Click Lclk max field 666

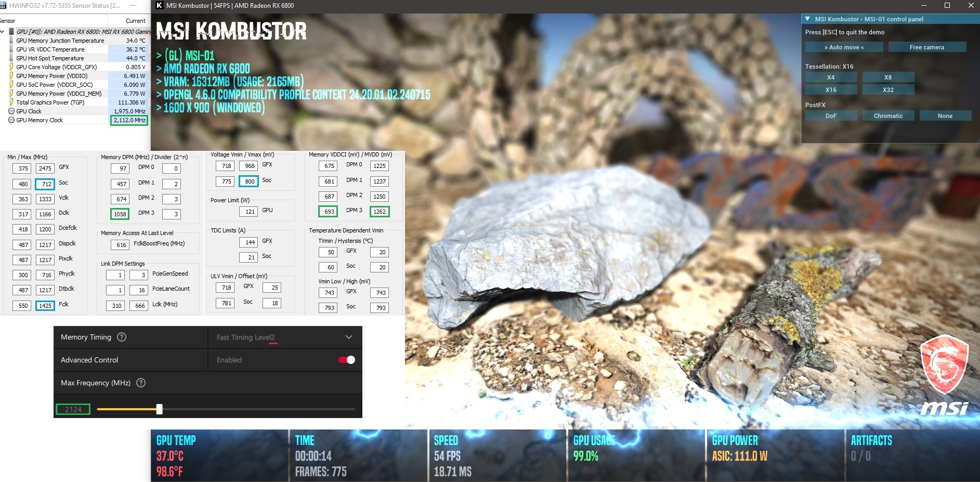(139, 306)
